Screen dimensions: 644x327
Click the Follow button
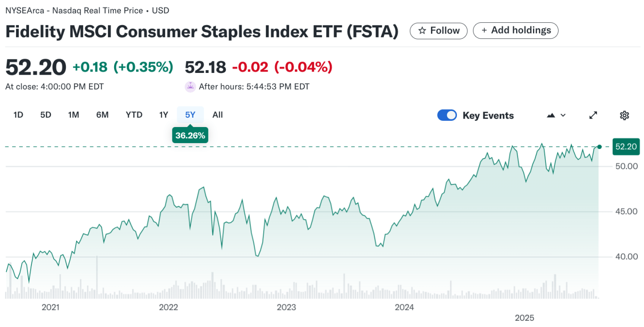point(439,30)
